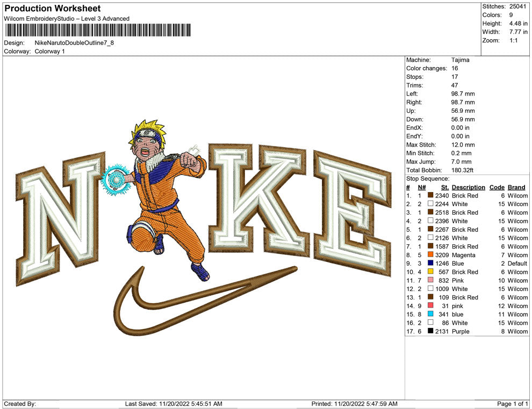Select the Pink swatch in stop row 11
The image size is (532, 409).
tap(430, 280)
